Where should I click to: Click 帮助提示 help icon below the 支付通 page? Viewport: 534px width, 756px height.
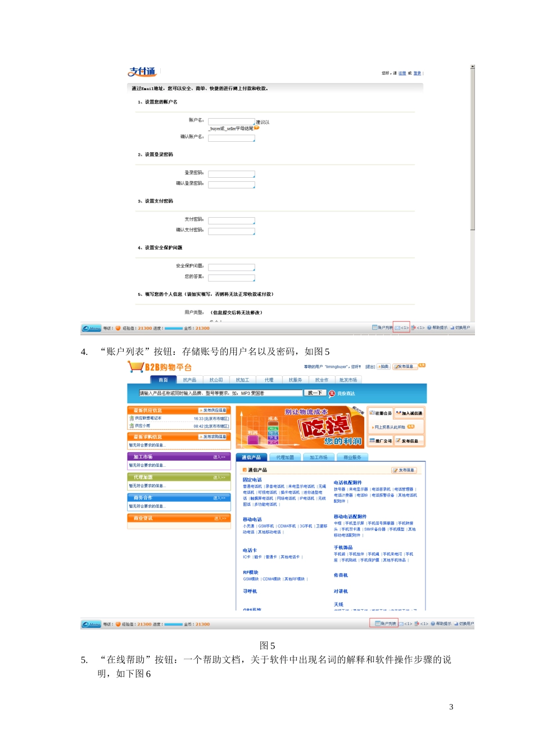(437, 327)
